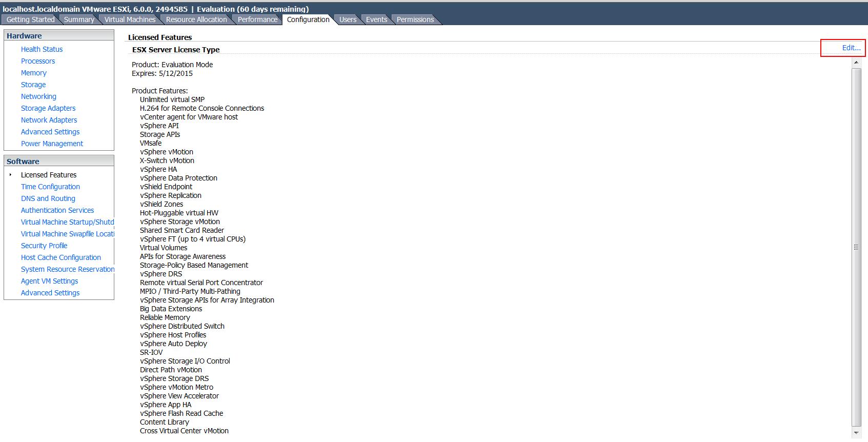Open the Virtual Machines tab
868x442 pixels.
(x=130, y=19)
